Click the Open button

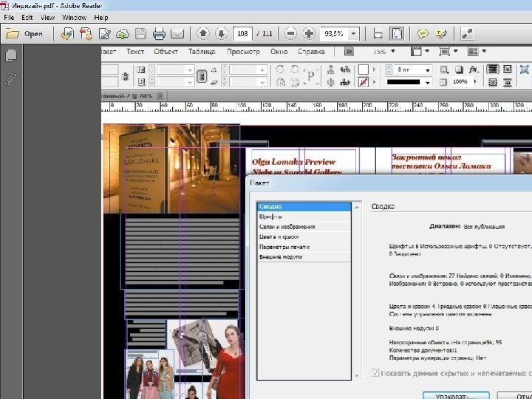click(26, 34)
